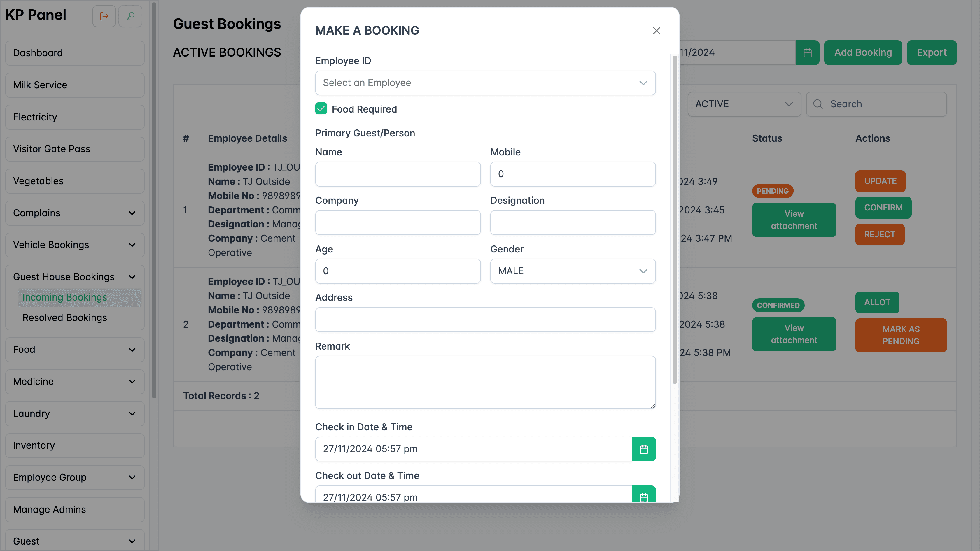Select the green key icon next to logout
Screen dimensions: 980x551
click(x=130, y=16)
